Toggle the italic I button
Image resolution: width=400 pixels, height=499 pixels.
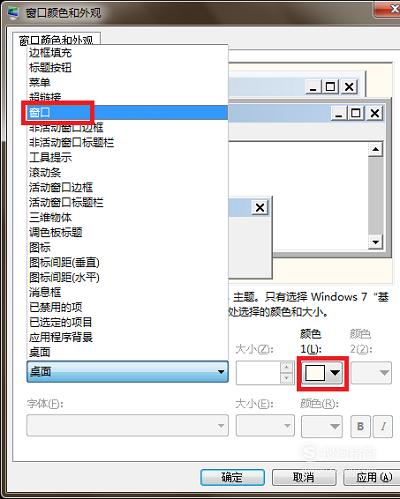click(383, 426)
